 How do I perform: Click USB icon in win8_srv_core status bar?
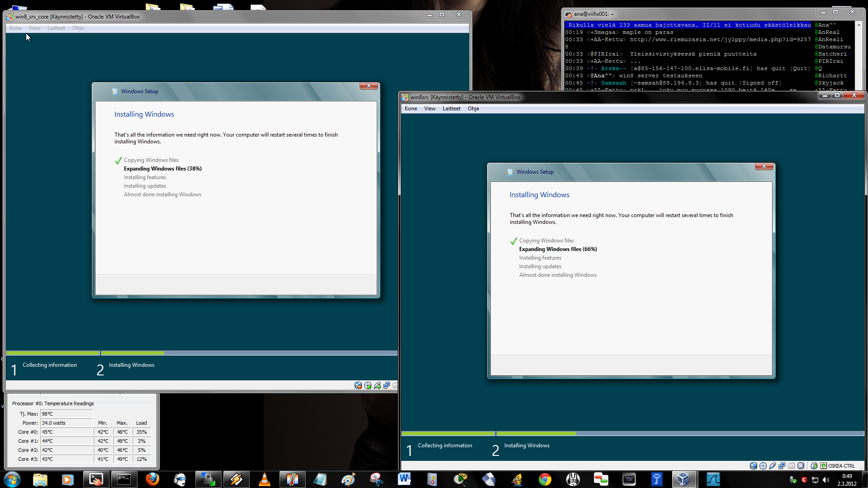tap(377, 385)
